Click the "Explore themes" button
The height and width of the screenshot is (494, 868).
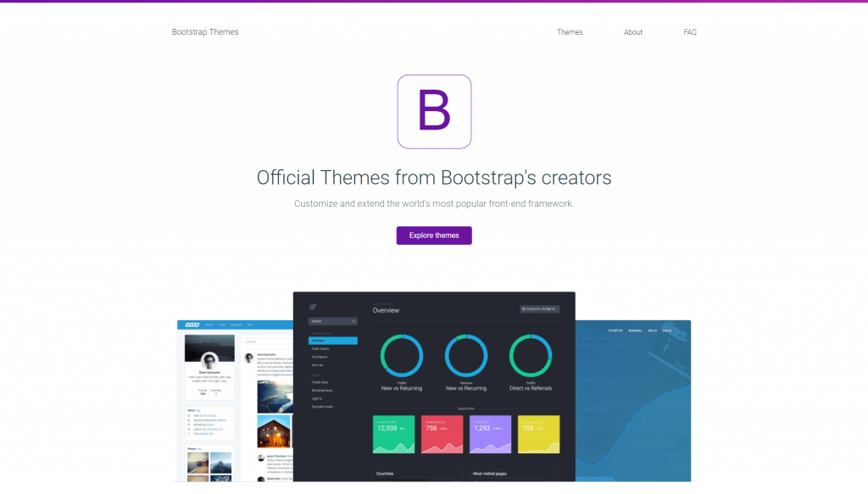tap(434, 235)
